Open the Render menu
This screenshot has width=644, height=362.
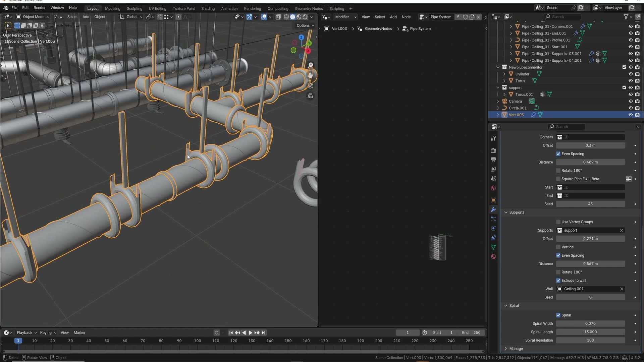[40, 8]
